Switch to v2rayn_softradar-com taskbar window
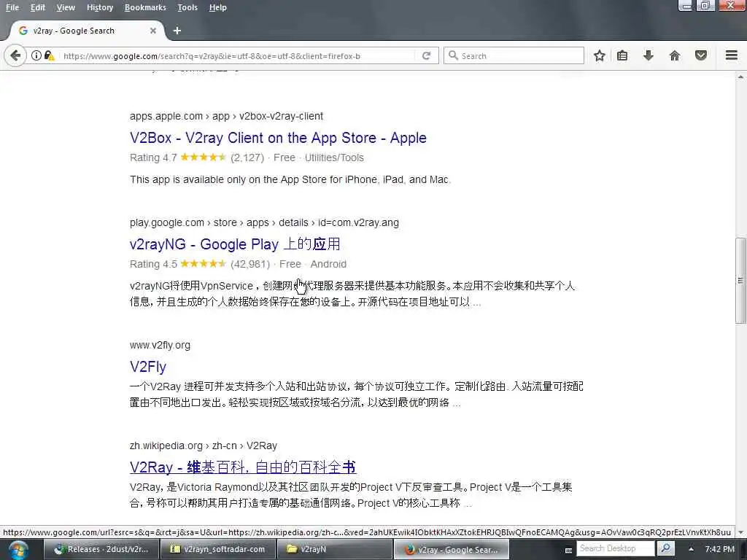 tap(218, 549)
